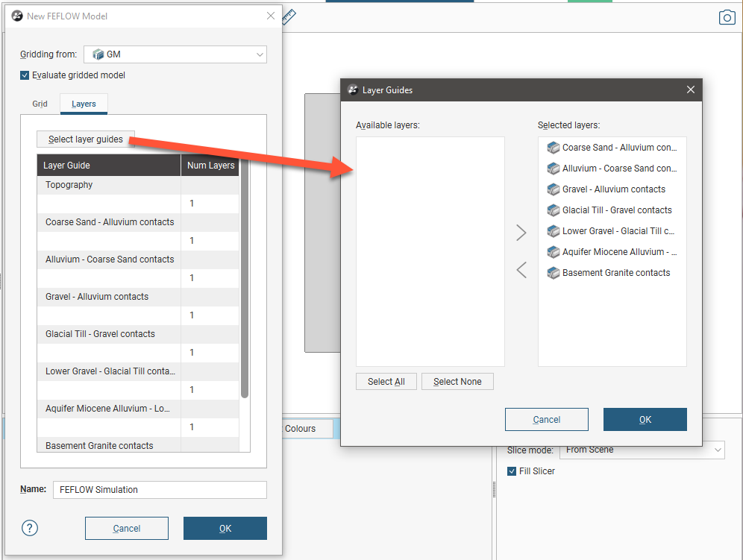Screen dimensions: 743x560
Task: Expand the Slice mode From Scene dropdown
Action: pos(642,450)
